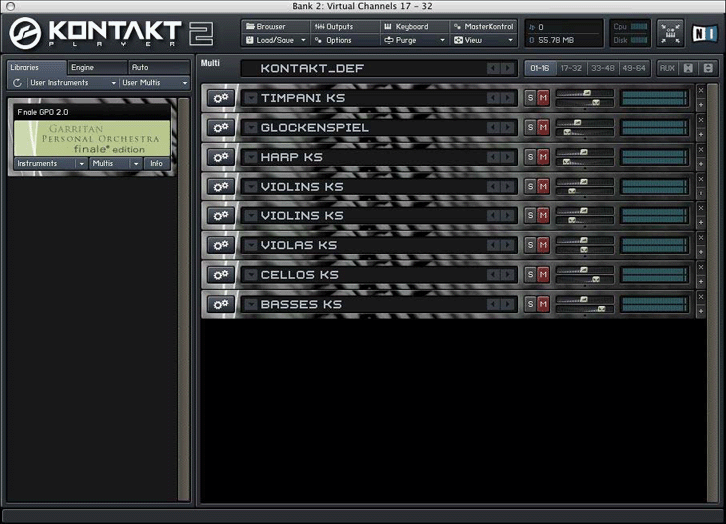Expand the TIMPANI KS instrument dropdown arrow
726x524 pixels.
pyautogui.click(x=251, y=98)
